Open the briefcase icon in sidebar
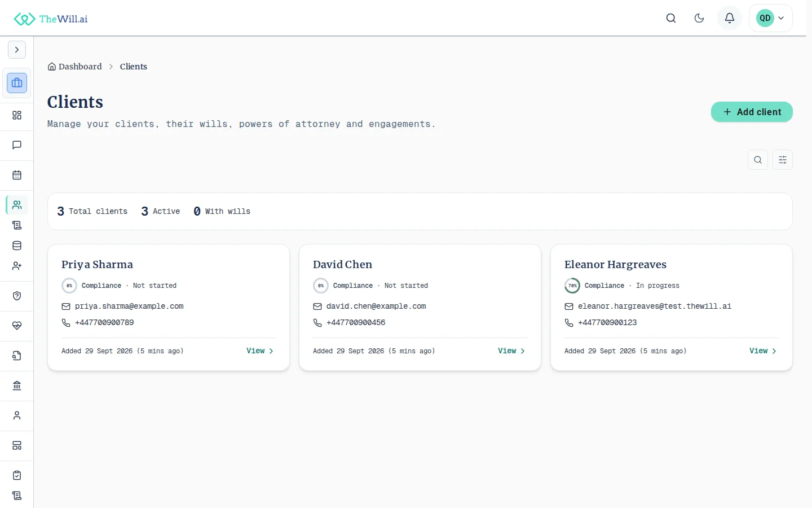This screenshot has width=812, height=508. (x=17, y=83)
